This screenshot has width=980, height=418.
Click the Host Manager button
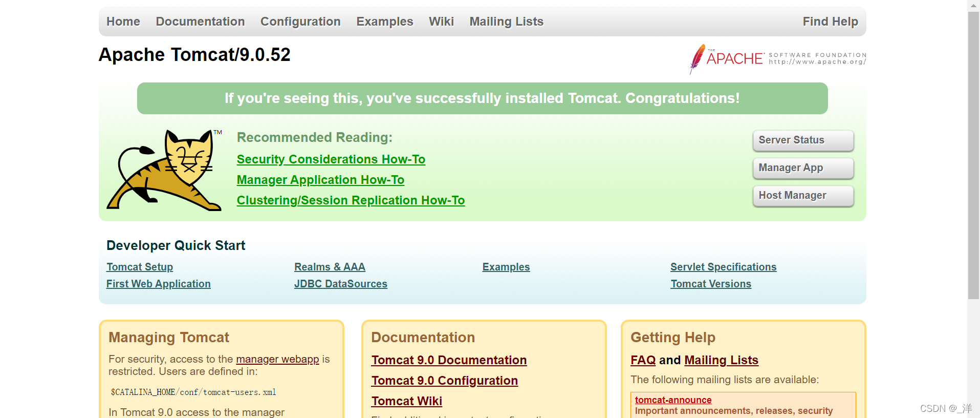pyautogui.click(x=803, y=196)
